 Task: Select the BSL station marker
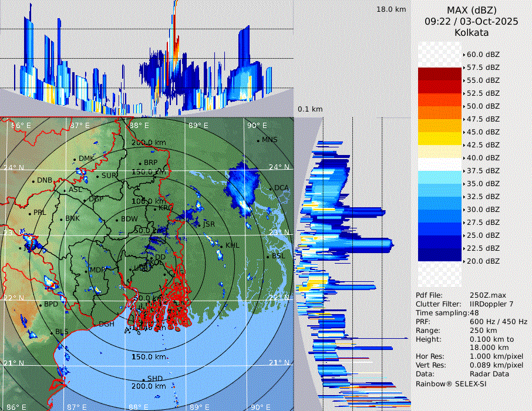pos(268,257)
